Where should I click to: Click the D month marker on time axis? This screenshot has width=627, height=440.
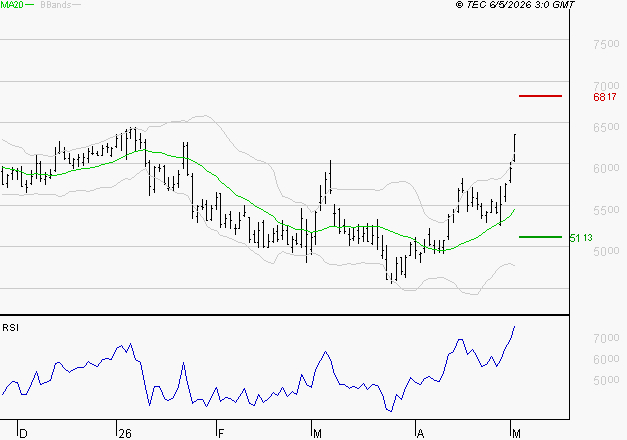click(23, 434)
